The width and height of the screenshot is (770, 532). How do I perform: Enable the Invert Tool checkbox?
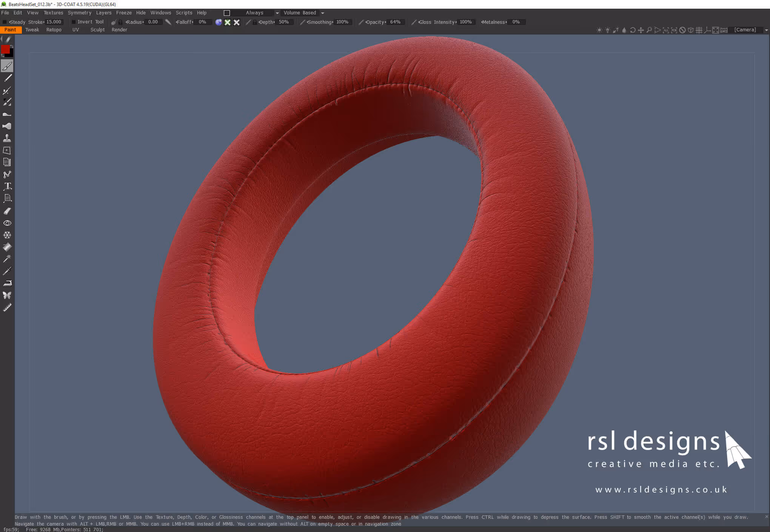point(74,22)
